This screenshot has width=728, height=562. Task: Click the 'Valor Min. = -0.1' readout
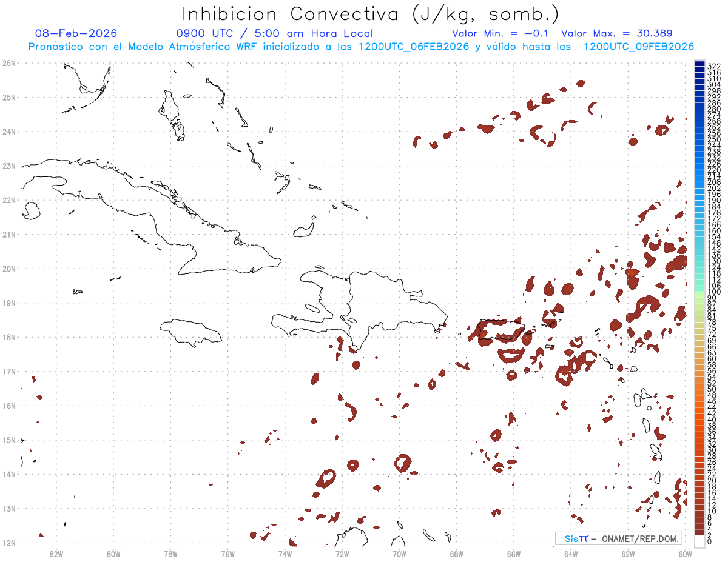point(500,33)
